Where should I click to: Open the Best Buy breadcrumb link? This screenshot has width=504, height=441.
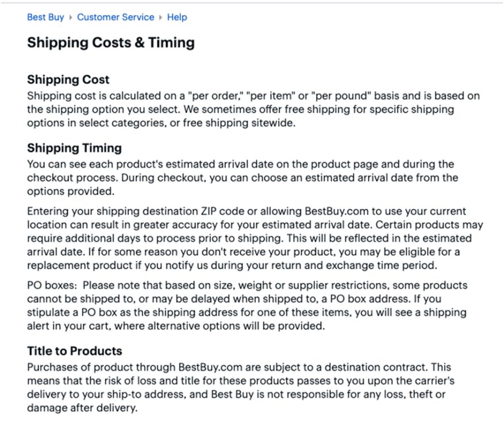pos(45,17)
